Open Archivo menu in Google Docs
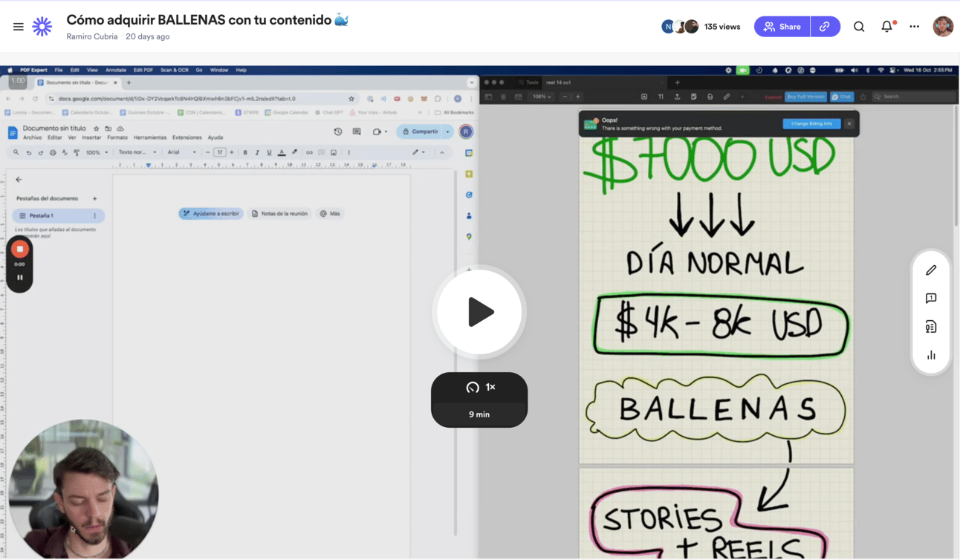This screenshot has width=960, height=560. (32, 137)
